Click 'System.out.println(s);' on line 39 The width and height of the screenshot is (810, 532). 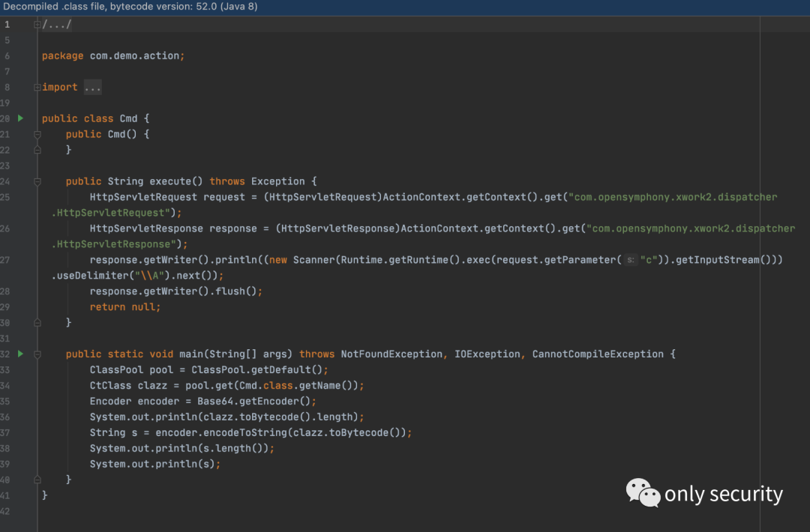(155, 465)
